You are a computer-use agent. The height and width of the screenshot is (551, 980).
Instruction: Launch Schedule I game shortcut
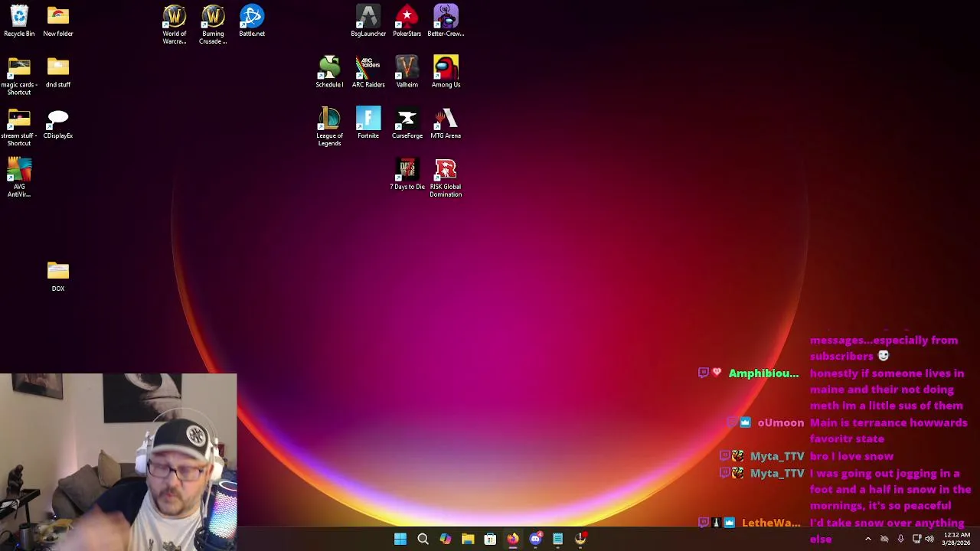(x=329, y=72)
